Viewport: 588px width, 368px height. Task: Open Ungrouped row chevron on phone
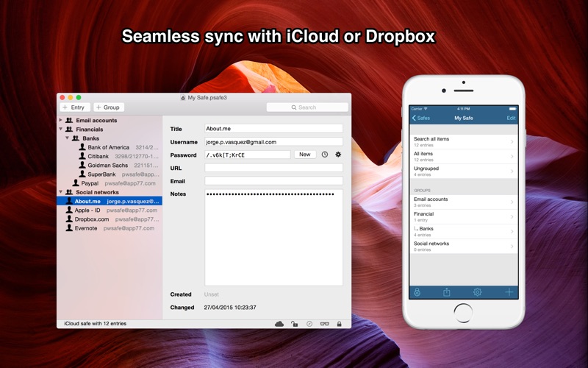[512, 171]
